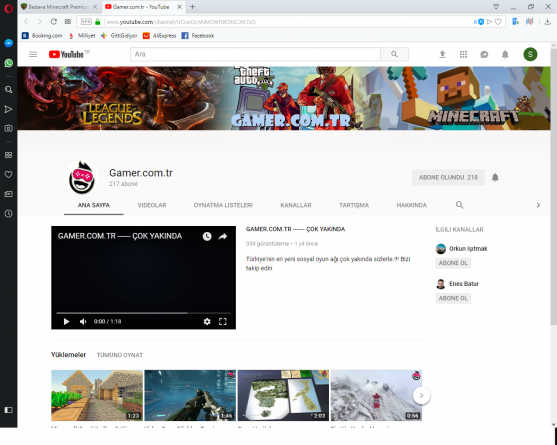Open the Speed Dial start page button
Viewport: 557px width, 445px height.
[x=67, y=22]
